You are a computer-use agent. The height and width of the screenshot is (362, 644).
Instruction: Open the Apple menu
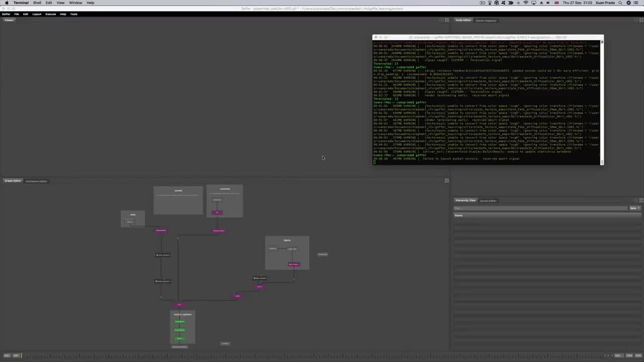click(7, 3)
